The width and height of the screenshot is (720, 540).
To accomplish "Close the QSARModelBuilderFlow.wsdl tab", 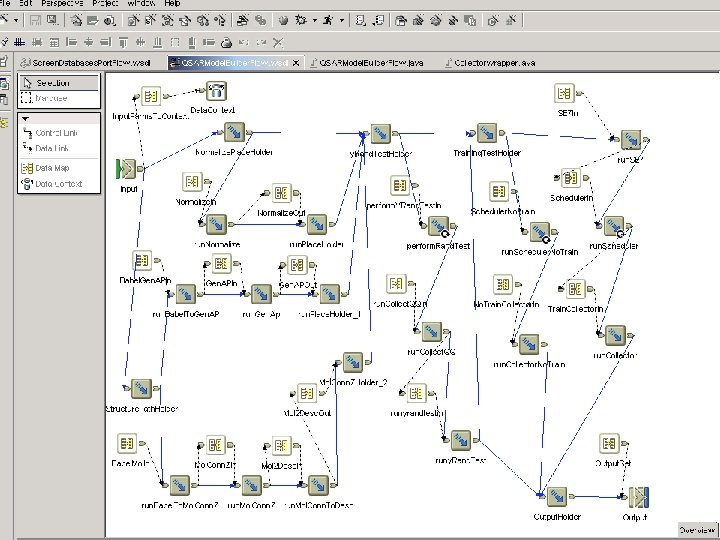I will (x=296, y=63).
